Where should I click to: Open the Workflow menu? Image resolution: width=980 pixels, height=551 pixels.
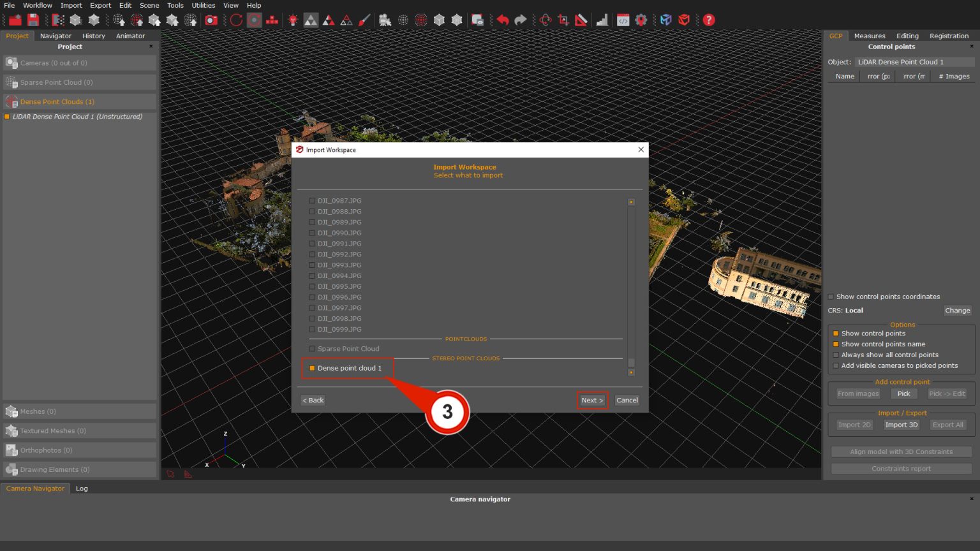[x=37, y=5]
